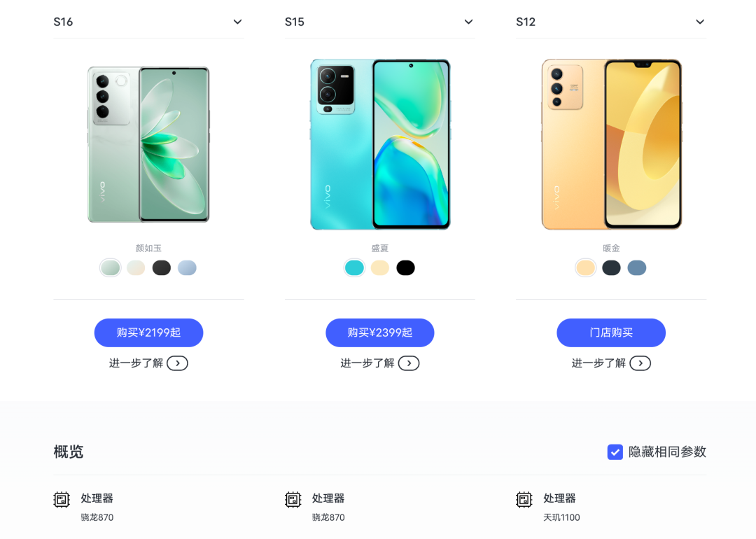756x539 pixels.
Task: Click the 购买¥2199起 button
Action: (x=148, y=332)
